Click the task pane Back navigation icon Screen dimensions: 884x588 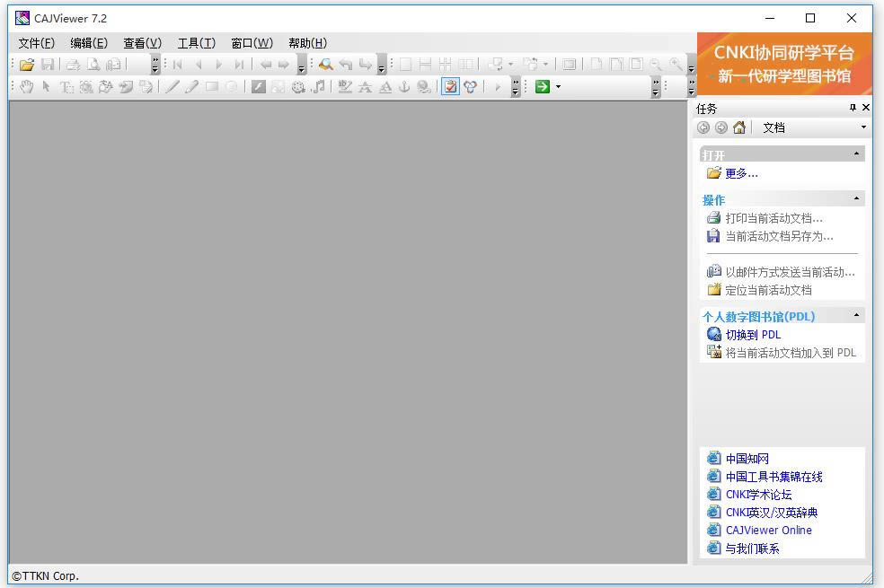[x=703, y=127]
